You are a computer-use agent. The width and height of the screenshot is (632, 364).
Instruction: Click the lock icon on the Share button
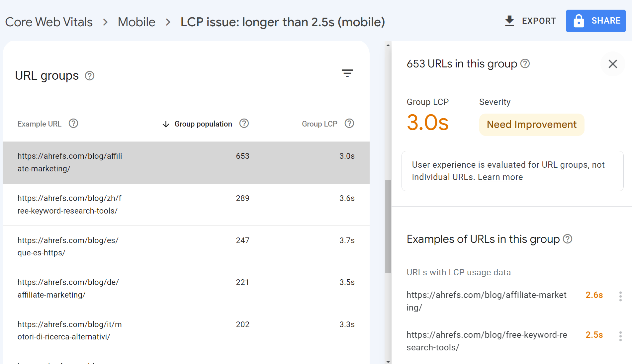pos(578,21)
